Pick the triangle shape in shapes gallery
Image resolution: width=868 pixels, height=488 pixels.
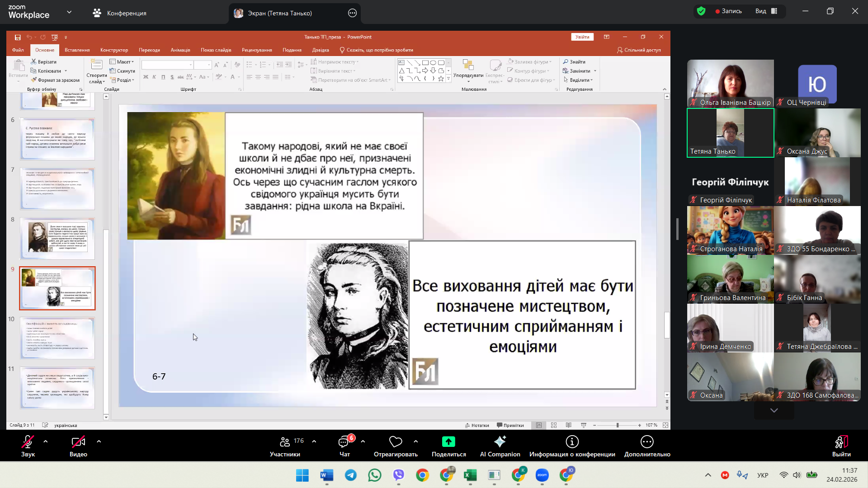(x=401, y=70)
